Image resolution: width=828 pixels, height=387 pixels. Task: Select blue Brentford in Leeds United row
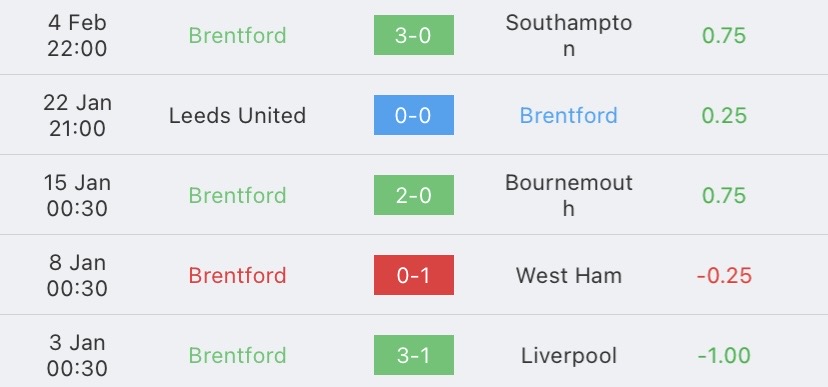coord(569,116)
